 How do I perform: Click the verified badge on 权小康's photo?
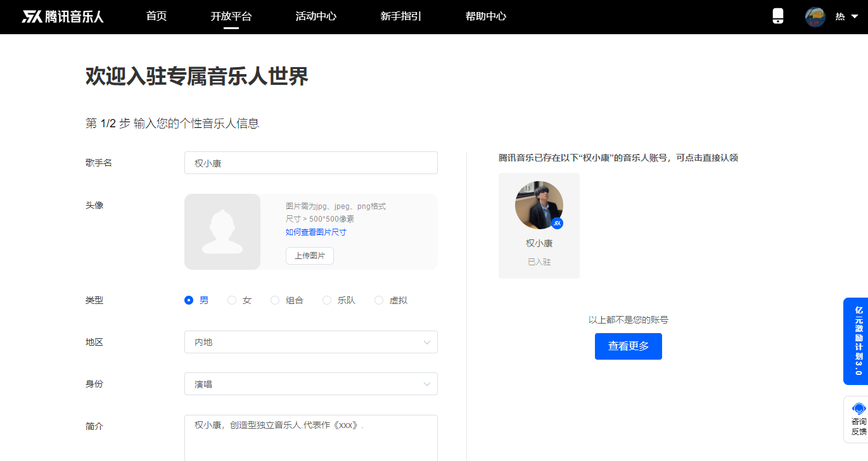pos(557,223)
